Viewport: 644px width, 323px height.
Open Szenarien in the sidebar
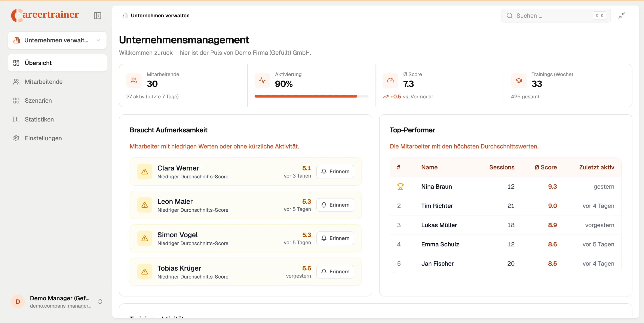[x=57, y=101]
